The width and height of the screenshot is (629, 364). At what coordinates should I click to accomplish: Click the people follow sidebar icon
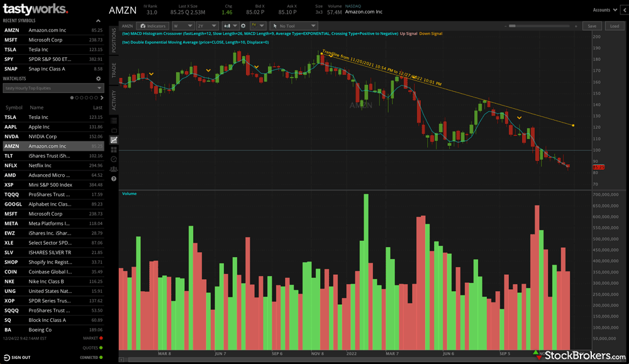(114, 168)
